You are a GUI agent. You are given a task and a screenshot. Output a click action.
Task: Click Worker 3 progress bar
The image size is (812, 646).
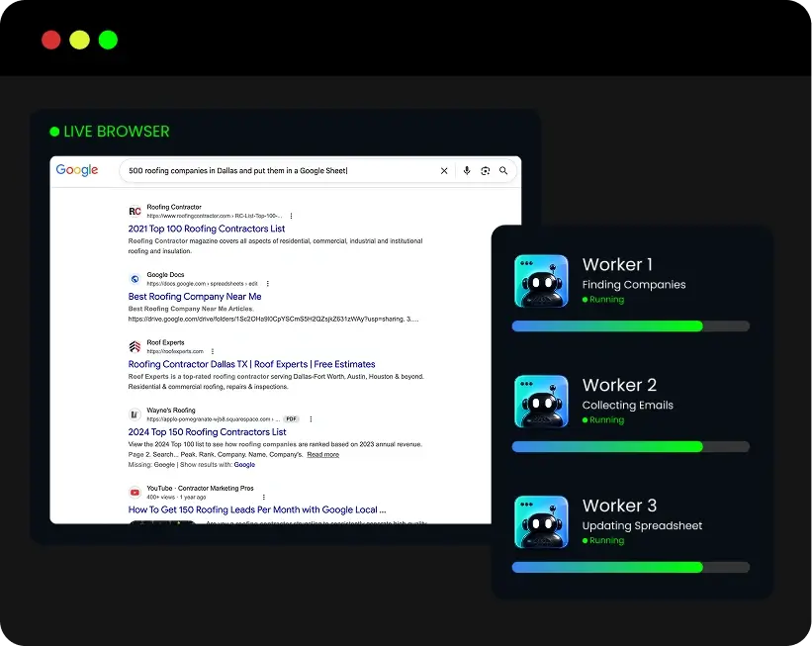(x=631, y=567)
